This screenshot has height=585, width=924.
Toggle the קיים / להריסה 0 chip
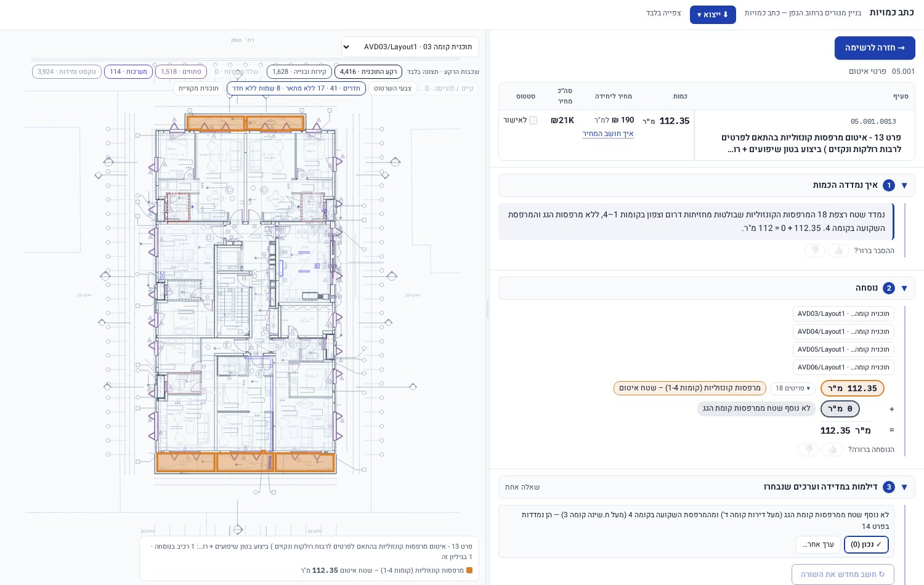pyautogui.click(x=449, y=89)
